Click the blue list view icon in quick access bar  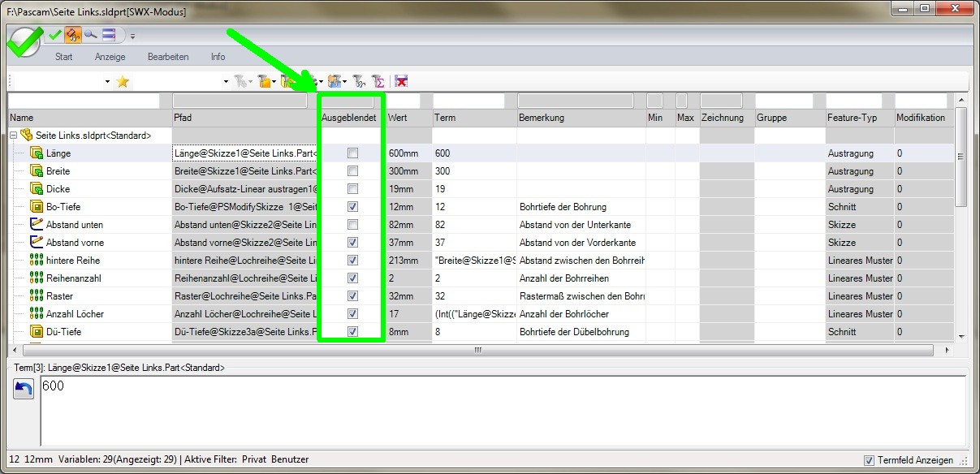[x=109, y=35]
